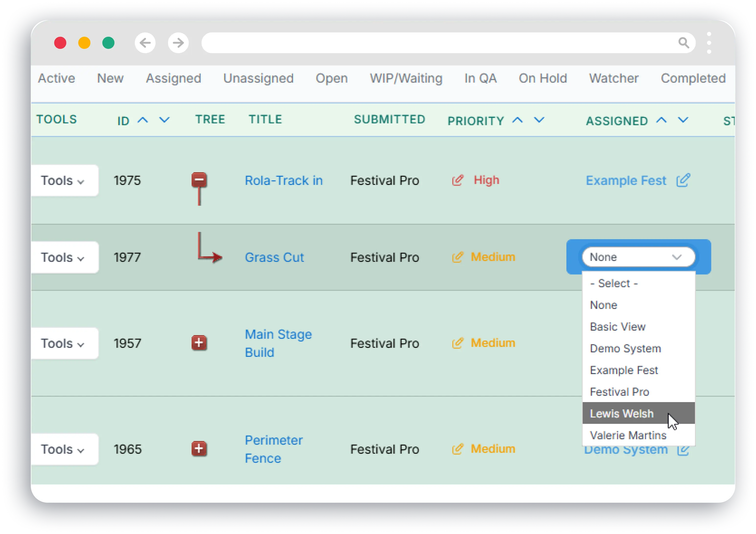This screenshot has width=756, height=534.
Task: Click the browser search magnifier icon
Action: [684, 43]
